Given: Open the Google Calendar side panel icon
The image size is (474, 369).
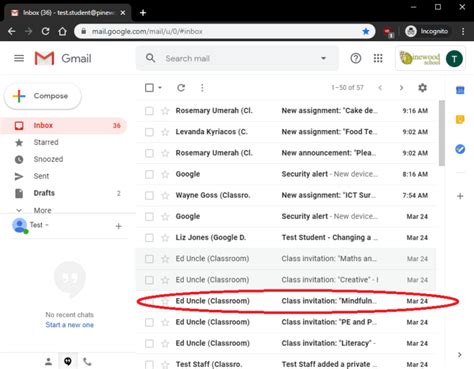Looking at the screenshot, I should click(460, 90).
